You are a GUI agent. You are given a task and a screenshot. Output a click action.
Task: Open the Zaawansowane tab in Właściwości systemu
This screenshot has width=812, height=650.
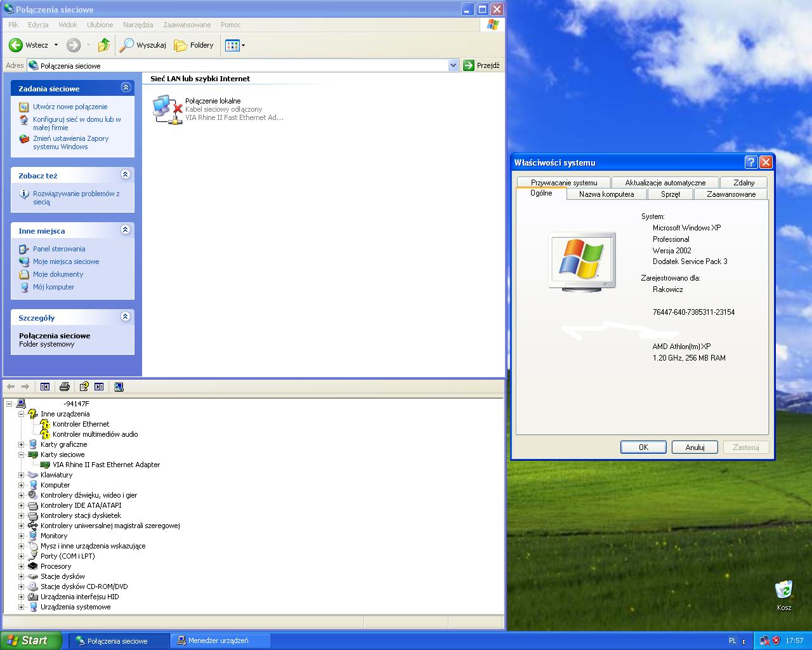click(731, 194)
